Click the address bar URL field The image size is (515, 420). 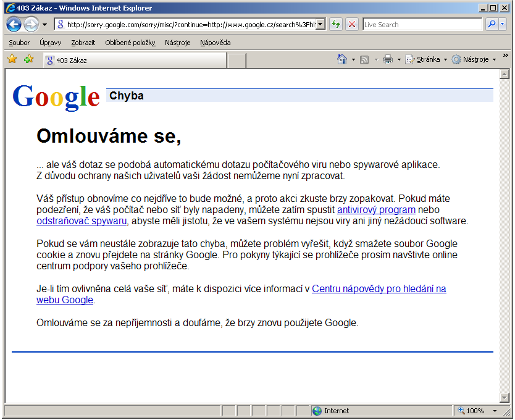pyautogui.click(x=186, y=24)
